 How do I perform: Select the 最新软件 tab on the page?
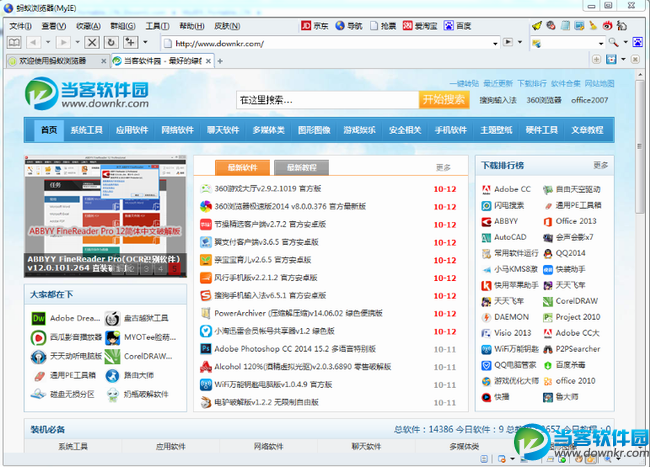(243, 168)
